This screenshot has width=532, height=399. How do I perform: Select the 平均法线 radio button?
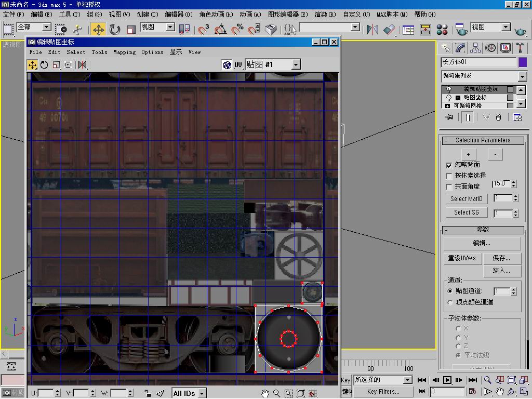tap(458, 355)
